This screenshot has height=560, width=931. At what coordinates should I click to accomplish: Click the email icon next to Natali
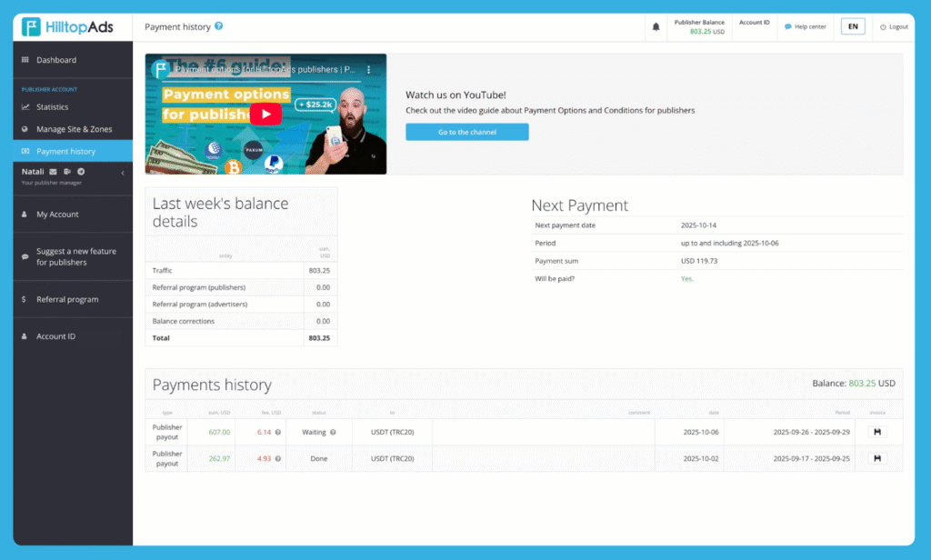coord(53,171)
